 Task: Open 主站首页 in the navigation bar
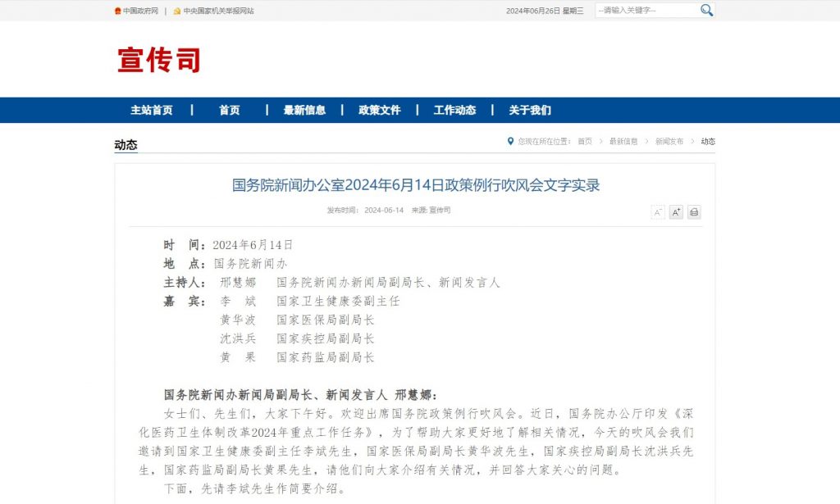(152, 111)
